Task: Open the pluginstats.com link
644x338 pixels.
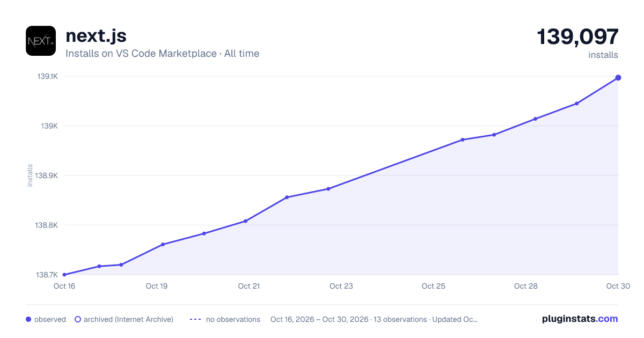Action: click(x=580, y=319)
